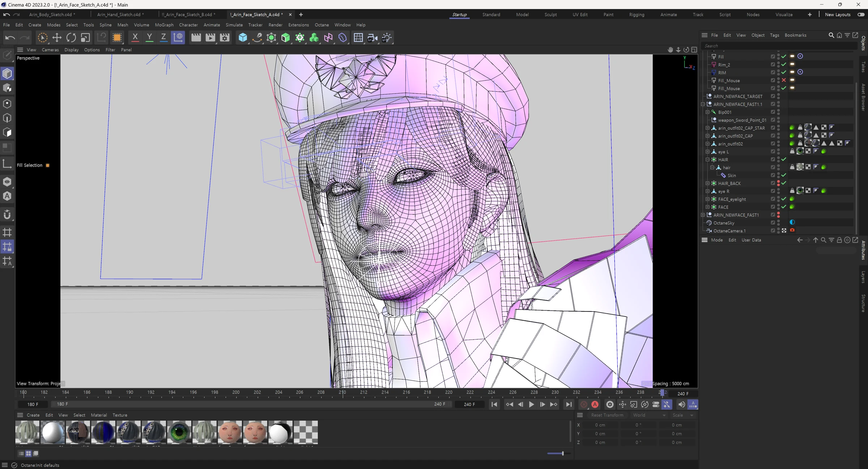Select the Rotate tool
868x469 pixels.
71,38
